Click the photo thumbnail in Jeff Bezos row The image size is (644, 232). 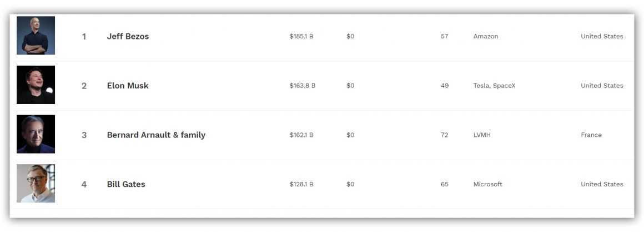pyautogui.click(x=36, y=36)
